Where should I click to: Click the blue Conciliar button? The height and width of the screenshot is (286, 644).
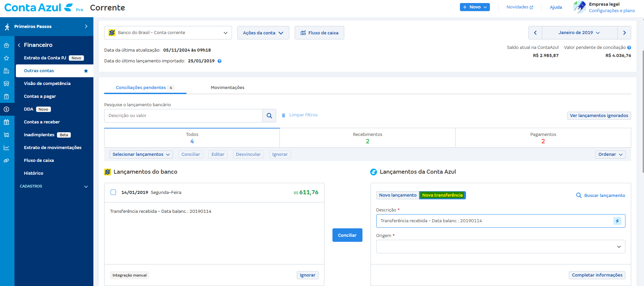[x=347, y=235]
